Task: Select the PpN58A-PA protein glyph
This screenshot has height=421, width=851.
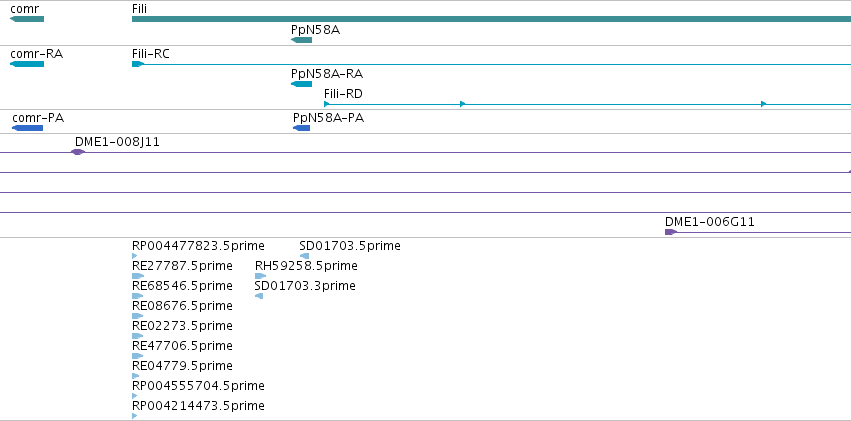Action: pos(301,128)
